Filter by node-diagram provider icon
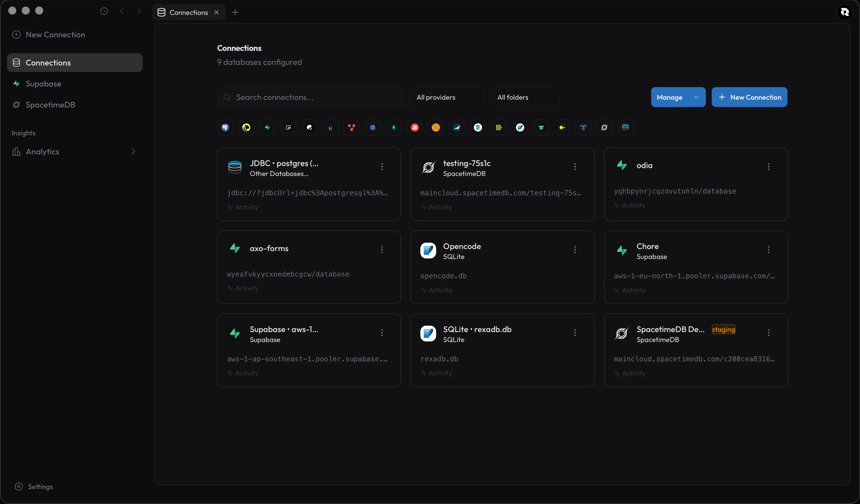The height and width of the screenshot is (504, 860). click(583, 127)
